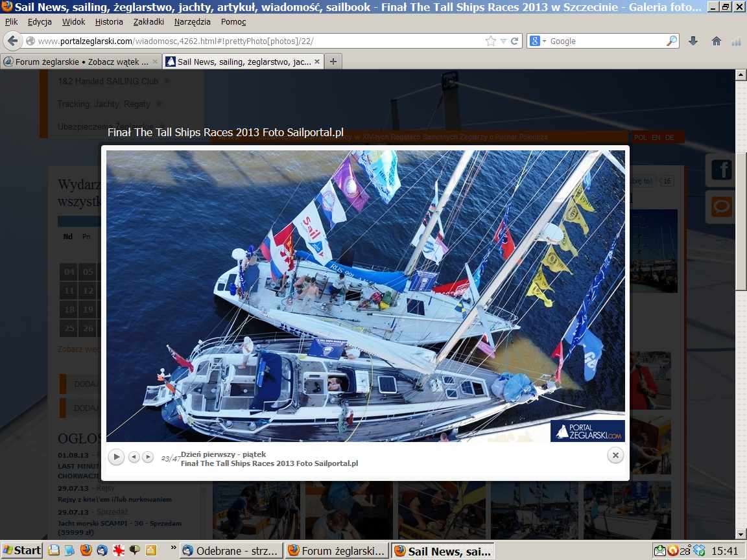Expand the URL history dropdown arrow
This screenshot has height=560, width=747.
click(x=503, y=41)
